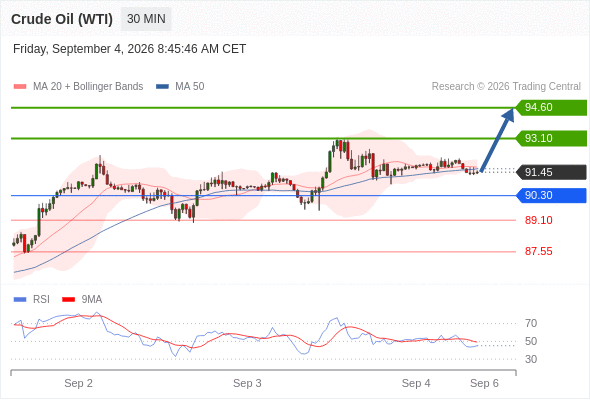The image size is (590, 400).
Task: Click the 30 MIN timeframe badge
Action: pyautogui.click(x=146, y=19)
